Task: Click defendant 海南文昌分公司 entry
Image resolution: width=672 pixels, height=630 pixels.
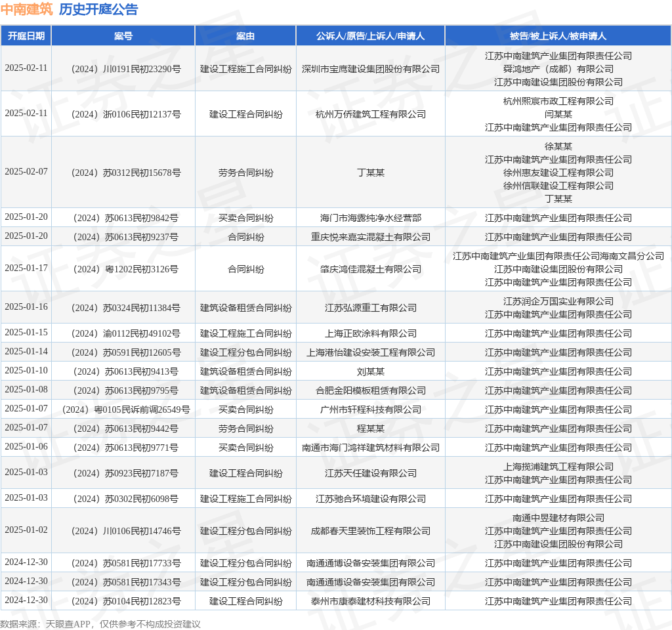Action: [x=558, y=257]
